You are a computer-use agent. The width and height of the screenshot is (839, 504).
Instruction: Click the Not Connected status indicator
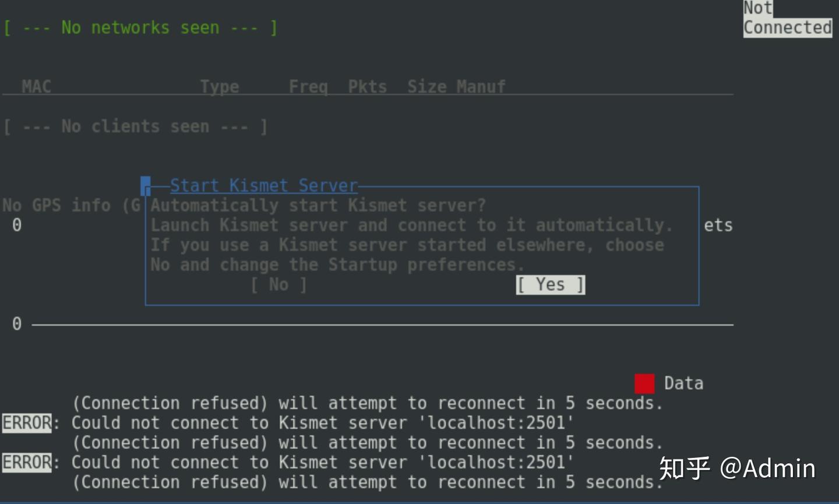tap(787, 19)
